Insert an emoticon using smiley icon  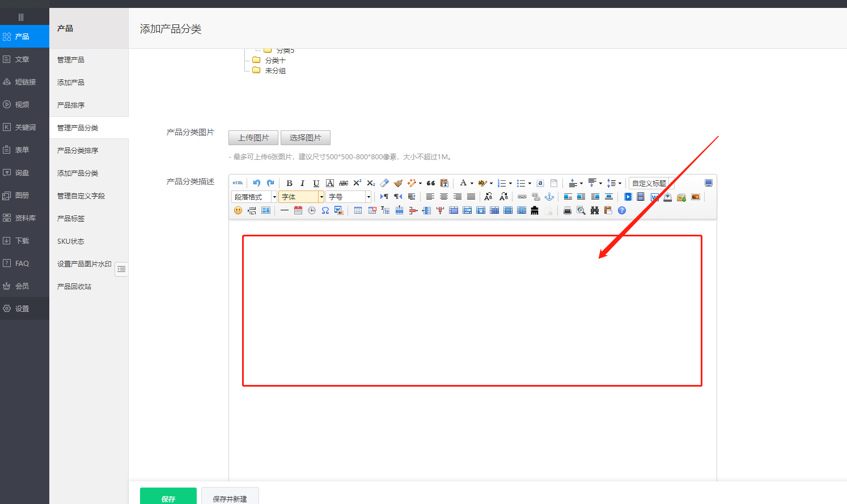(x=238, y=210)
